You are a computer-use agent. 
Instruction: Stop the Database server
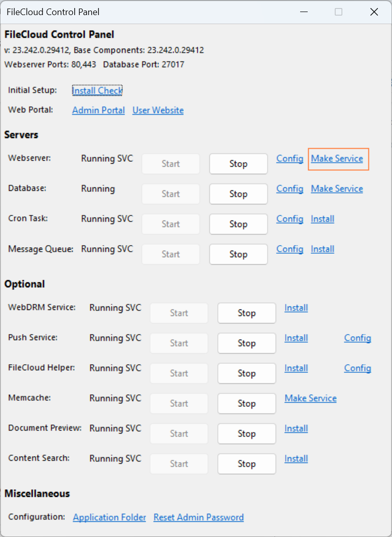pos(238,194)
